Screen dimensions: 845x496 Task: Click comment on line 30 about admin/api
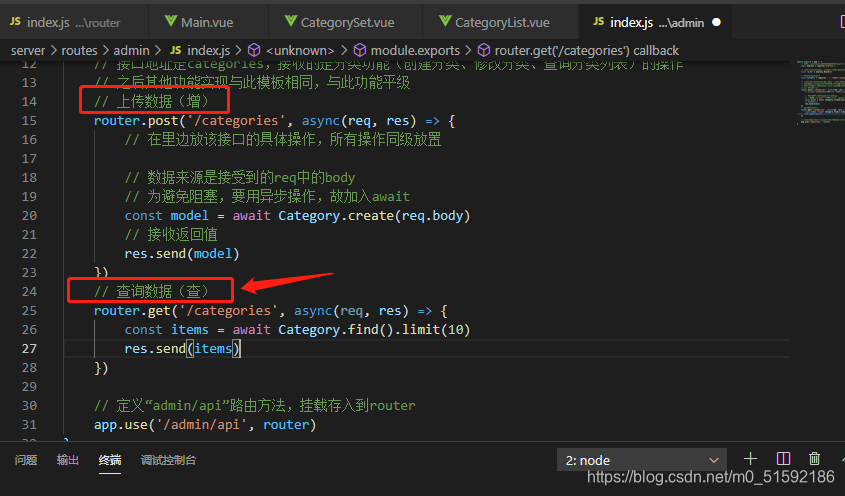pyautogui.click(x=254, y=405)
